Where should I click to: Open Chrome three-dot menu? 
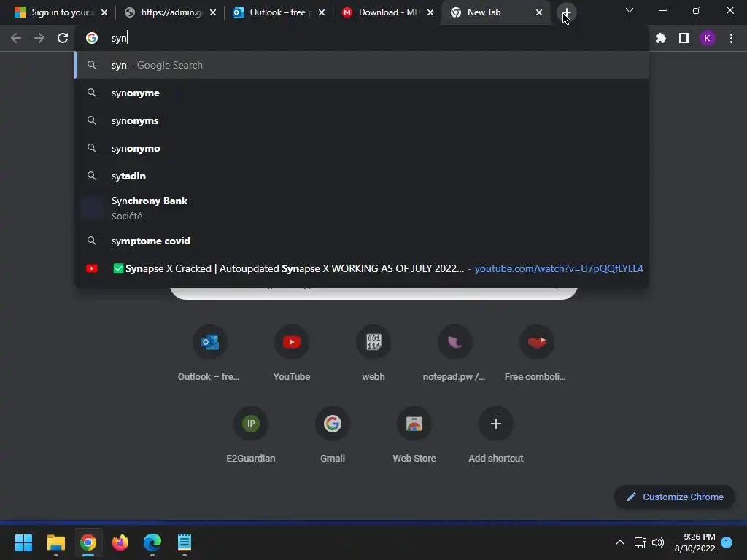coord(731,38)
